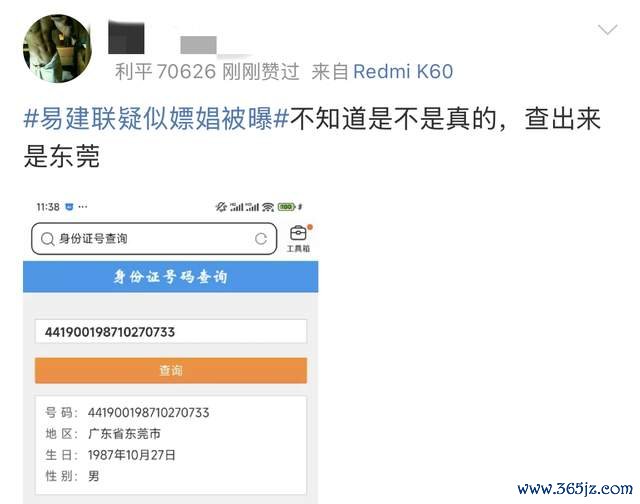Click the magnifier icon in search bar
The width and height of the screenshot is (640, 504).
(x=48, y=239)
